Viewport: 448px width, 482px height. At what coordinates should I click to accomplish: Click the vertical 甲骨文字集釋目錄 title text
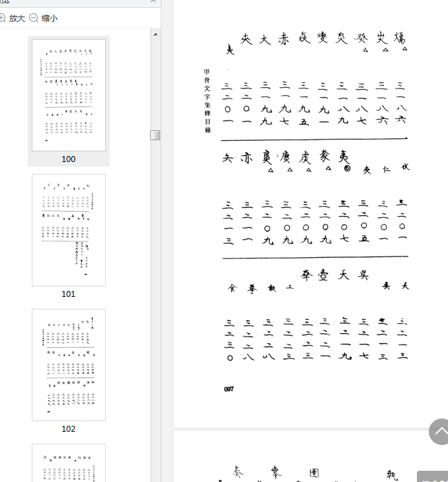(207, 100)
